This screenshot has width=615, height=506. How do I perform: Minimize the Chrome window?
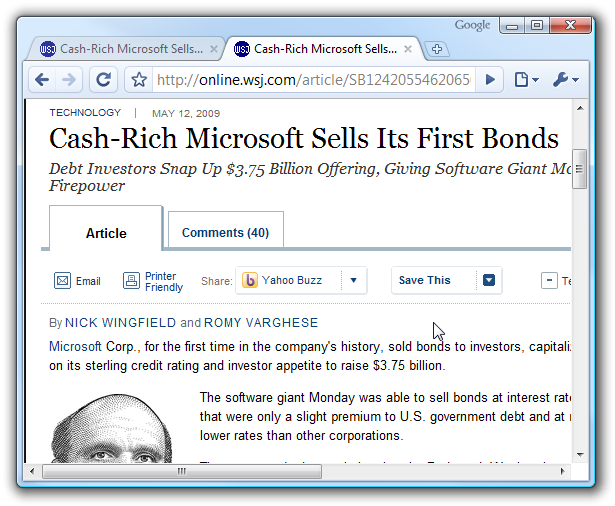[512, 26]
